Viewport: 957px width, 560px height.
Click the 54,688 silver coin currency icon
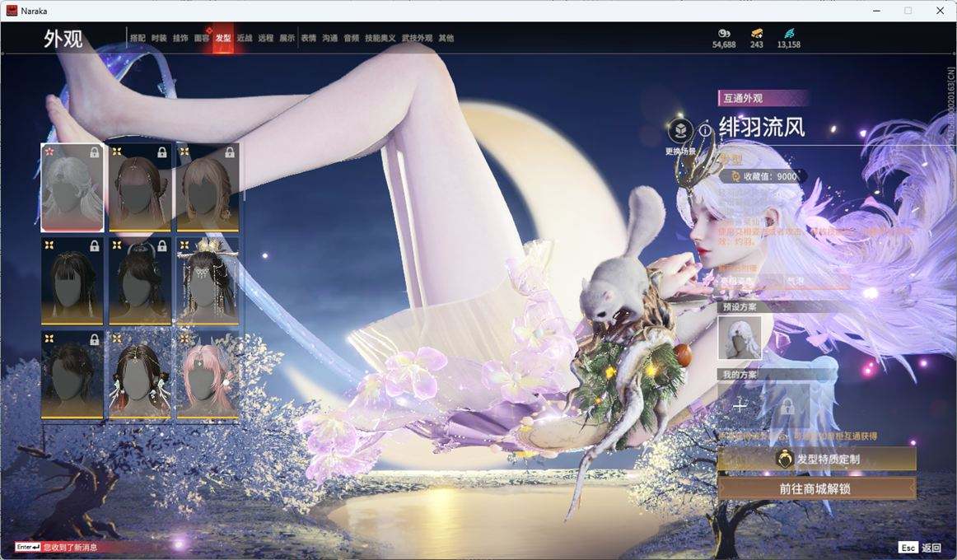724,33
